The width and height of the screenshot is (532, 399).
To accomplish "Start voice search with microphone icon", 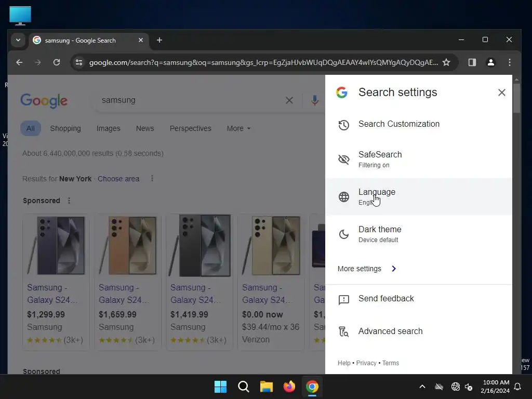I will click(314, 100).
